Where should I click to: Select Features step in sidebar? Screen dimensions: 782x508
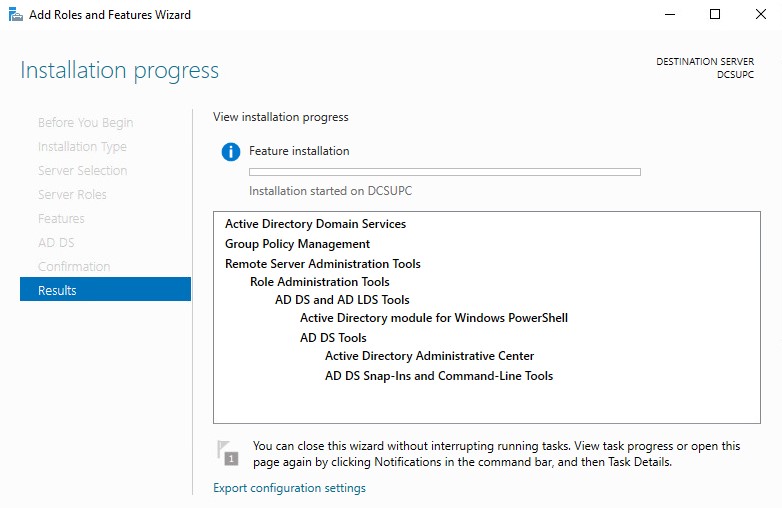(61, 218)
